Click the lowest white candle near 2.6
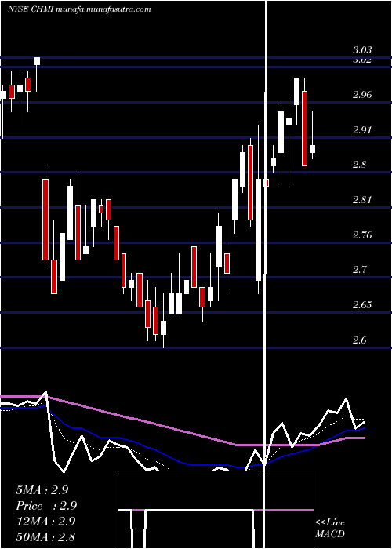Image resolution: width=392 pixels, height=549 pixels. tap(163, 328)
